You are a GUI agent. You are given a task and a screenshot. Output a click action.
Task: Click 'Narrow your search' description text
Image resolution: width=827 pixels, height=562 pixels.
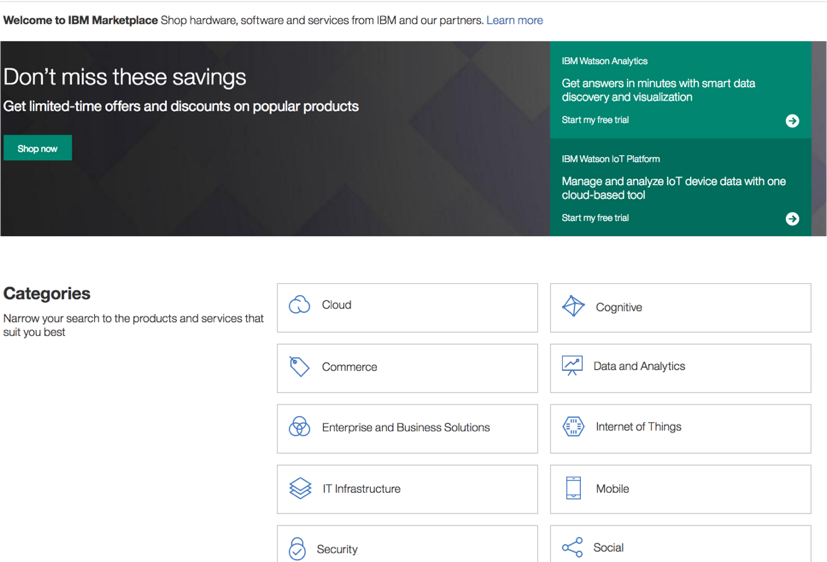click(x=133, y=325)
